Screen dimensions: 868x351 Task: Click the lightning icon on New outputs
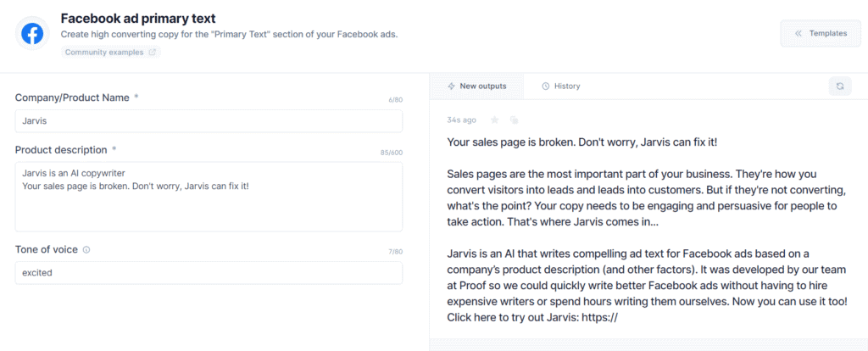pyautogui.click(x=451, y=86)
